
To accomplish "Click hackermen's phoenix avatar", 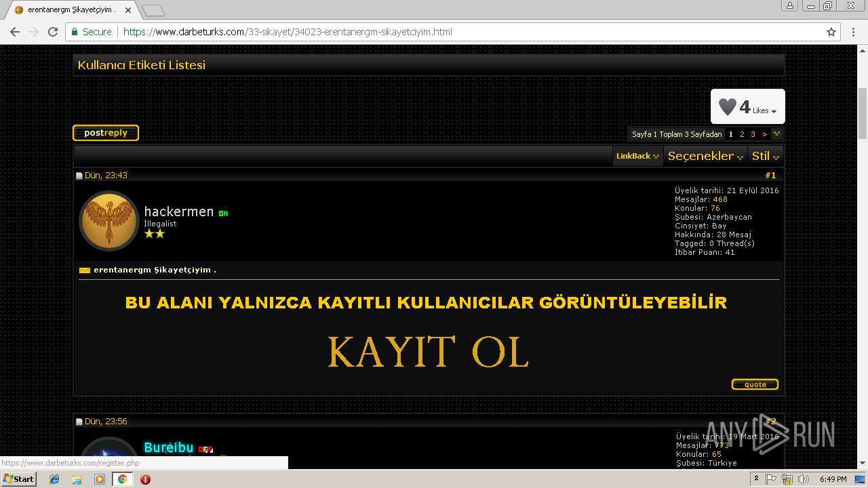I will coord(110,220).
